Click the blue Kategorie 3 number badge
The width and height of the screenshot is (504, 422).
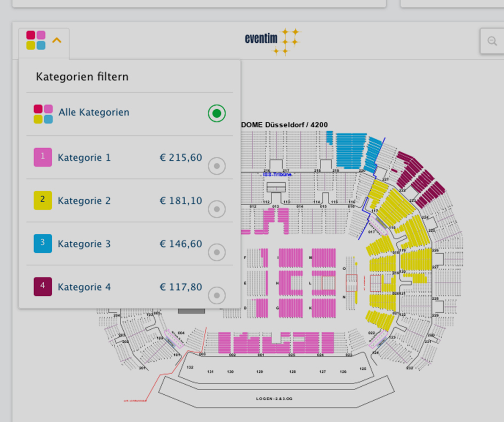(x=43, y=244)
